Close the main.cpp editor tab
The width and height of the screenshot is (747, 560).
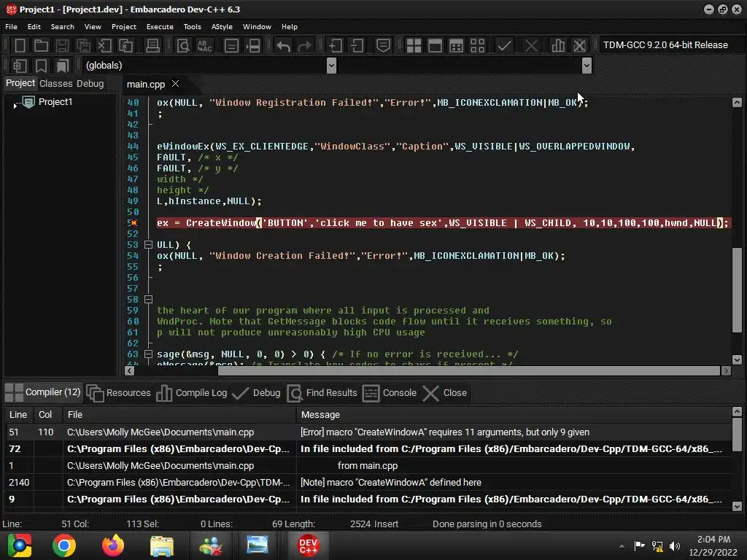pos(175,84)
